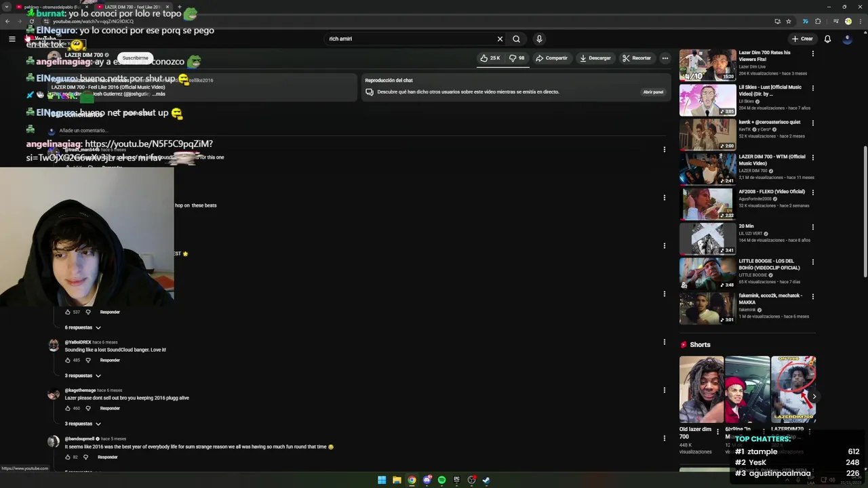Reload the page in Chrome
The height and width of the screenshot is (488, 868).
[x=31, y=21]
